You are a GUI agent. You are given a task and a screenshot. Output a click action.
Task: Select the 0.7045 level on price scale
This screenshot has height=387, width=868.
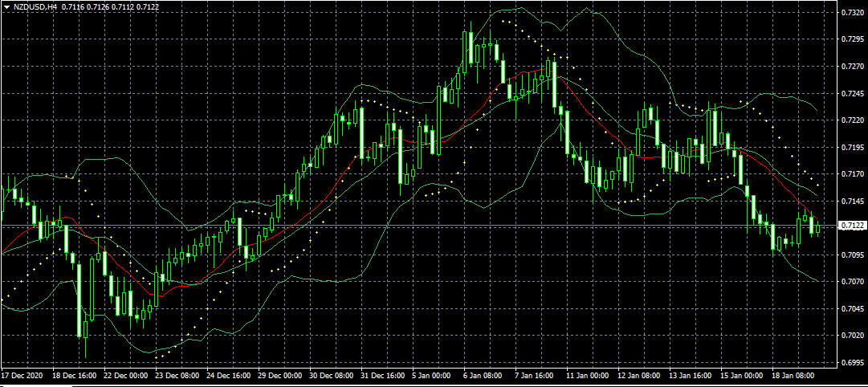coord(852,309)
